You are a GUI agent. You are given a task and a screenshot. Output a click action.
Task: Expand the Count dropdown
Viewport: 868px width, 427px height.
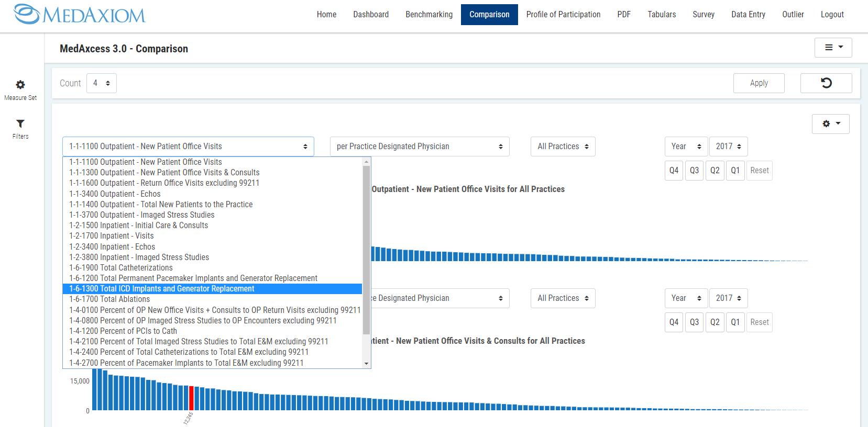[102, 83]
